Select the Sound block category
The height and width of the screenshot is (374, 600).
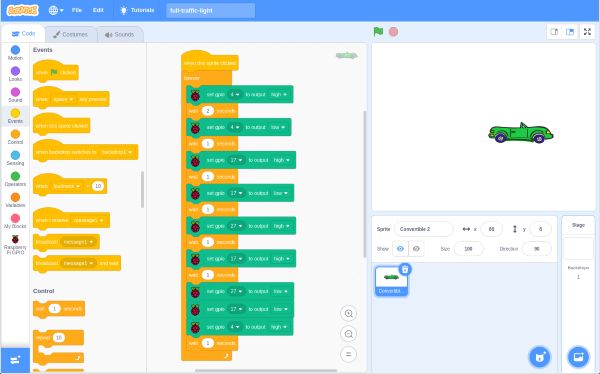tap(15, 95)
